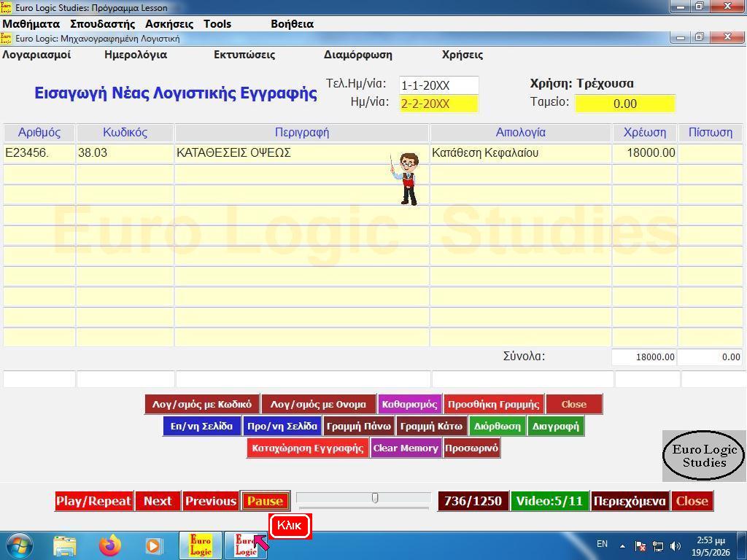Click Γραμμή Πάνω button

click(x=359, y=426)
